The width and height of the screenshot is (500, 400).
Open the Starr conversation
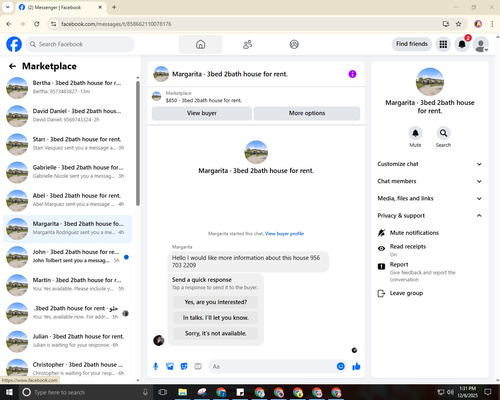pyautogui.click(x=68, y=144)
